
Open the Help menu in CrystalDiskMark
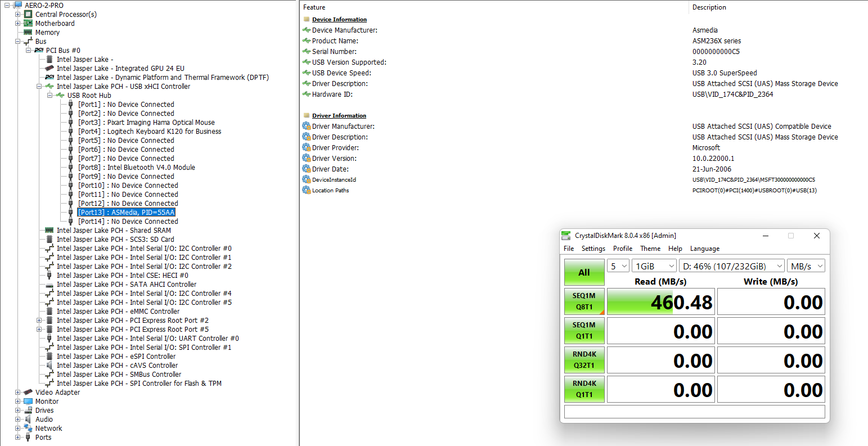(675, 248)
